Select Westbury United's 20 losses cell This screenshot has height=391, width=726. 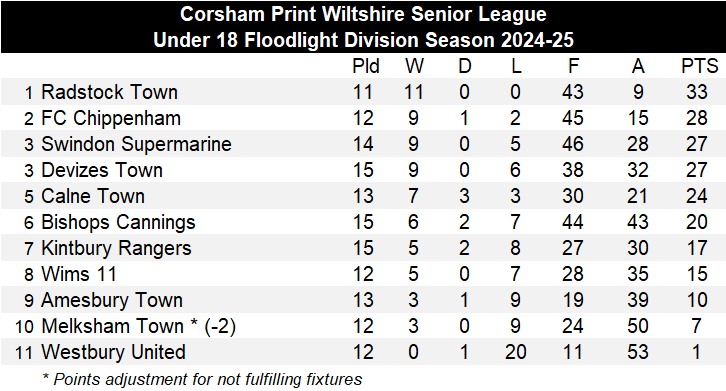[515, 352]
